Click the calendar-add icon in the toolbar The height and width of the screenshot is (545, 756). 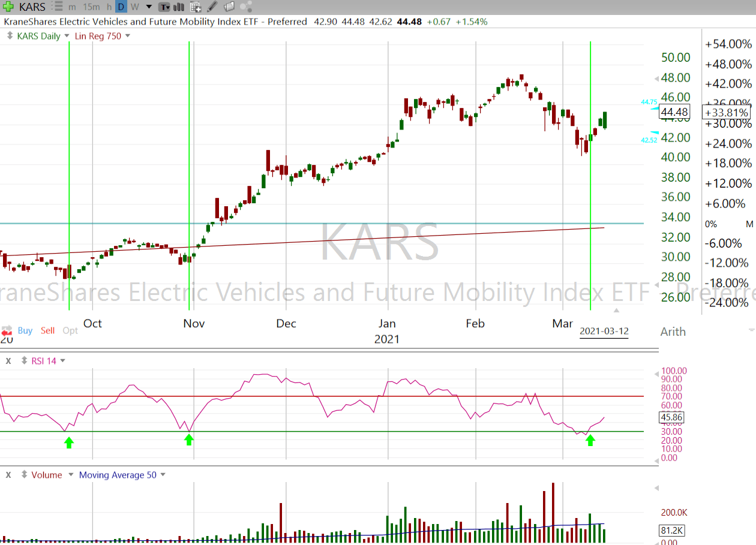pyautogui.click(x=194, y=7)
